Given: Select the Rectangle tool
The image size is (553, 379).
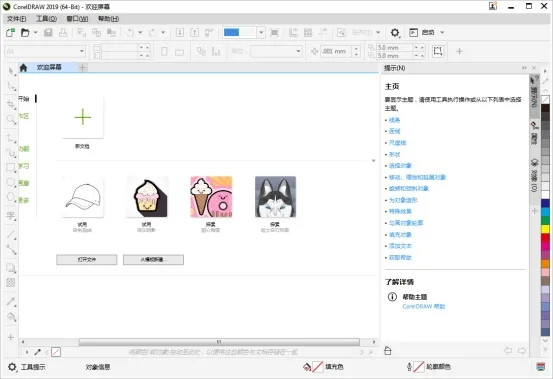Looking at the screenshot, I should coord(11,167).
